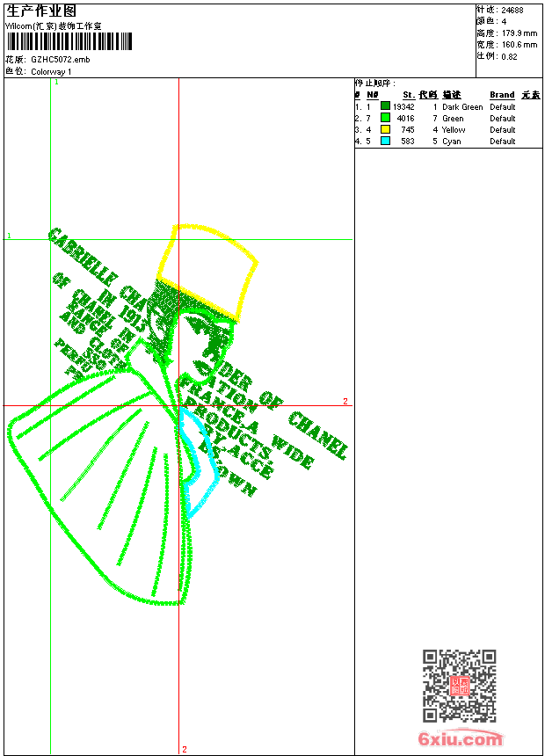The height and width of the screenshot is (756, 545).
Task: Click the cyan stitched shape in the design
Action: (200, 463)
